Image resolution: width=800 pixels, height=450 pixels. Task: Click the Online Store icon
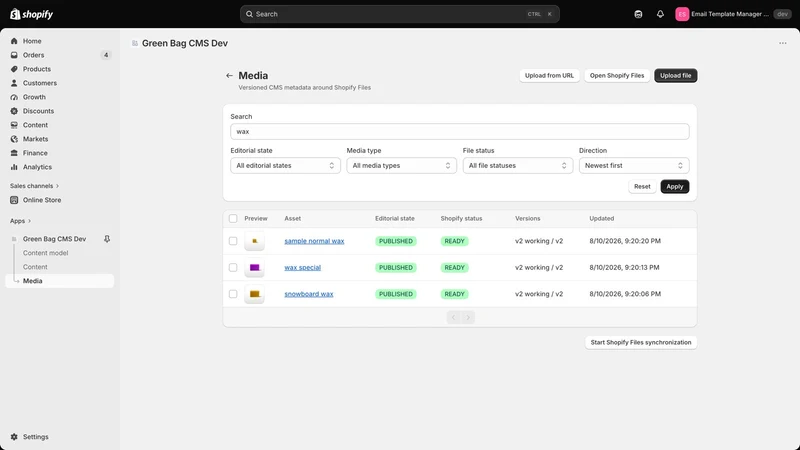[x=14, y=200]
